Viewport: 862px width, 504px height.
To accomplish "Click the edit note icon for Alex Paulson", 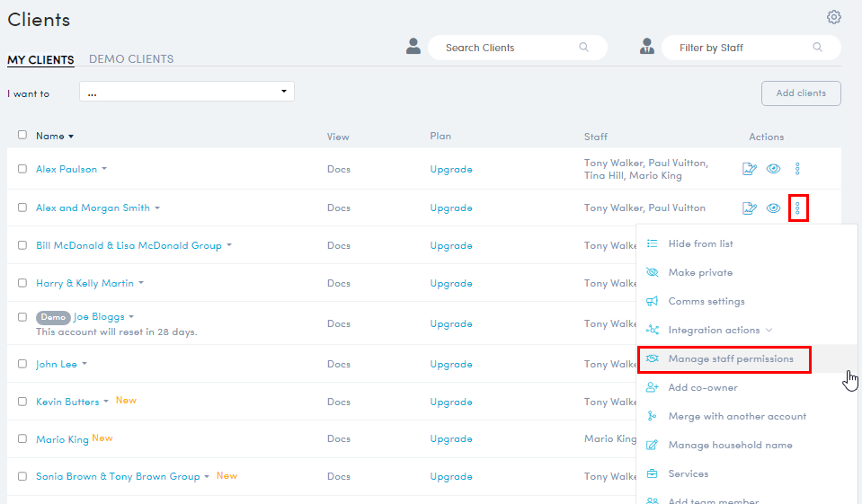I will click(x=750, y=169).
